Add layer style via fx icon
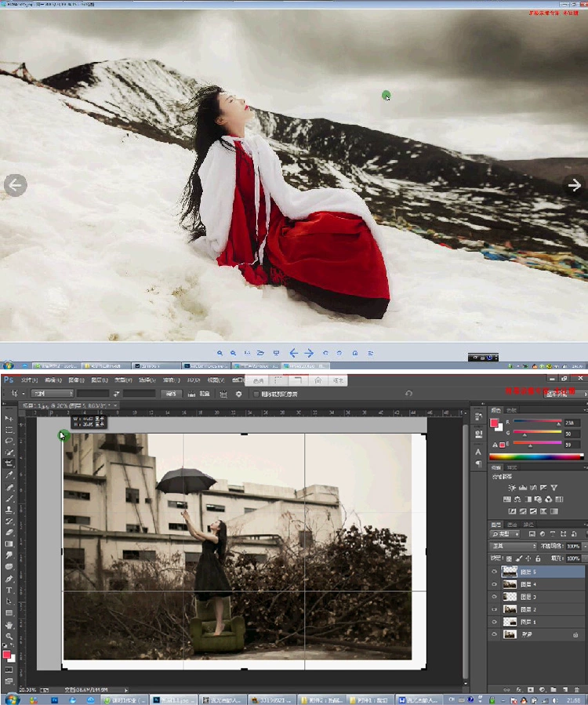 tap(518, 689)
